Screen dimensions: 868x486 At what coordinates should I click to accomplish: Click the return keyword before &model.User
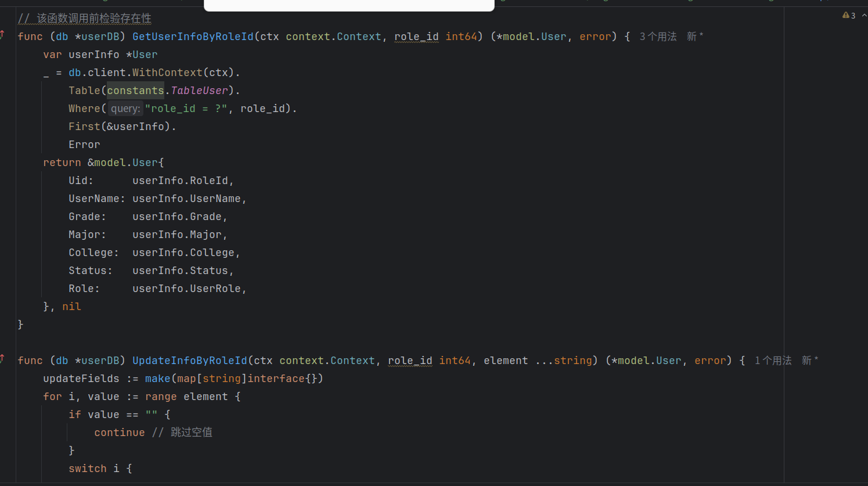coord(62,163)
